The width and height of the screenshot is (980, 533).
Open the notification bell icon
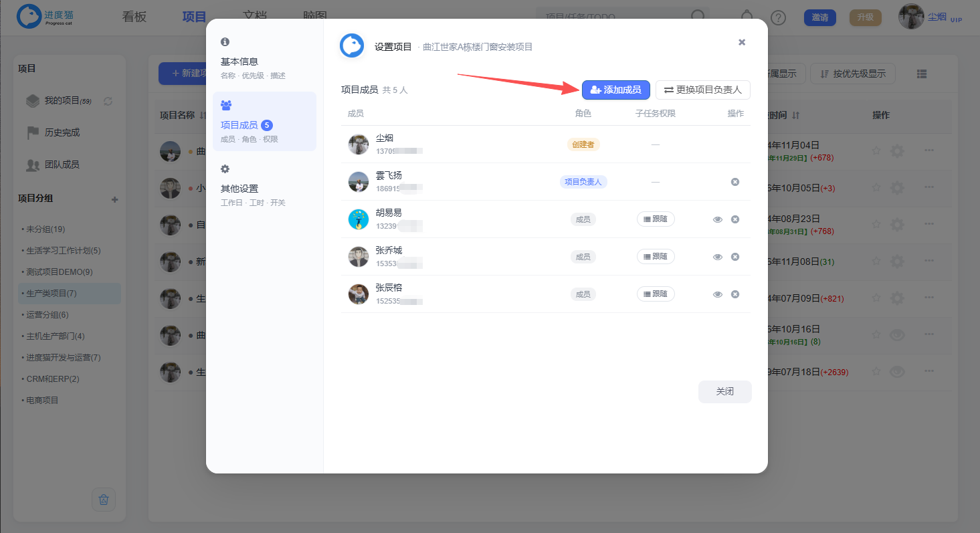747,17
